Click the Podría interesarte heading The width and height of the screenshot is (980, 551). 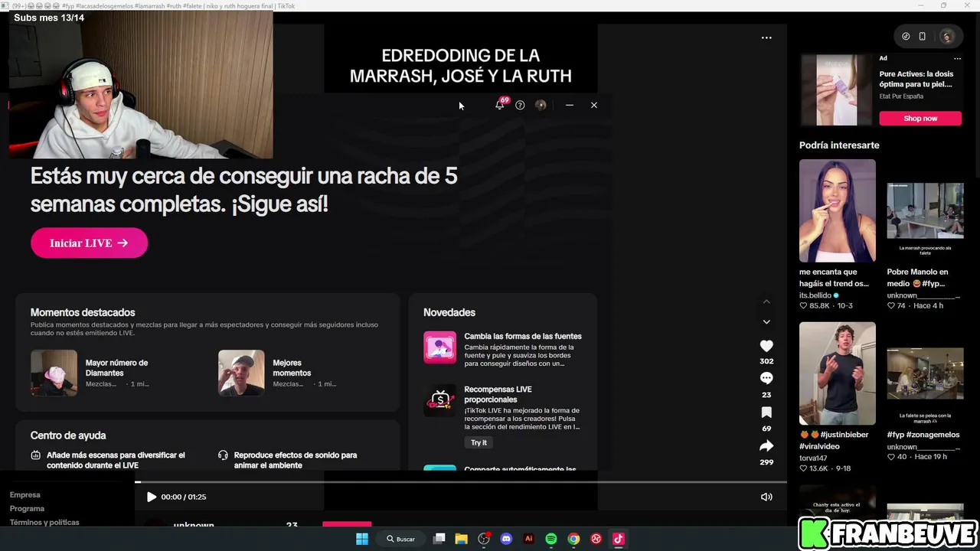point(839,145)
